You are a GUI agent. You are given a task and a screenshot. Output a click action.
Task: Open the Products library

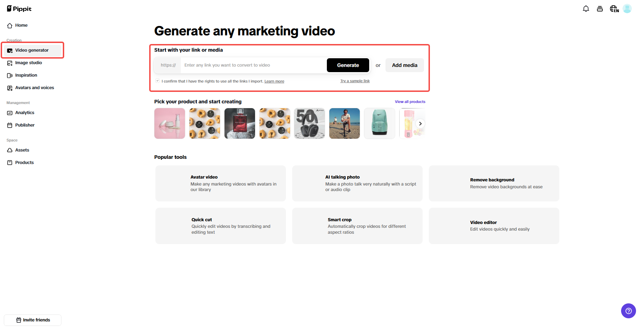[x=24, y=162]
